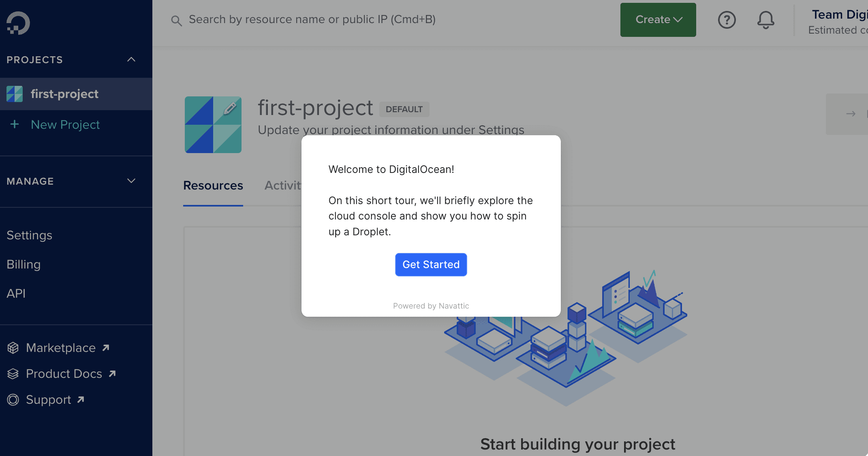Viewport: 868px width, 456px height.
Task: Open Product Docs external link
Action: pyautogui.click(x=64, y=374)
